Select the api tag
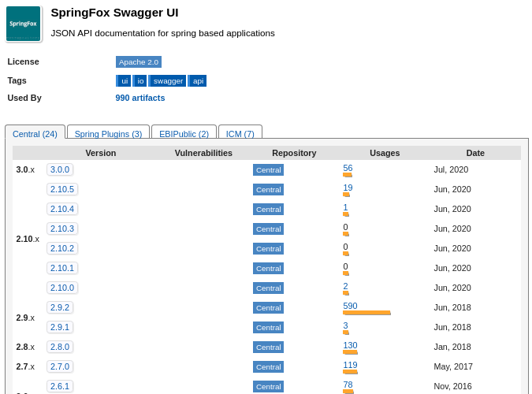 click(198, 81)
